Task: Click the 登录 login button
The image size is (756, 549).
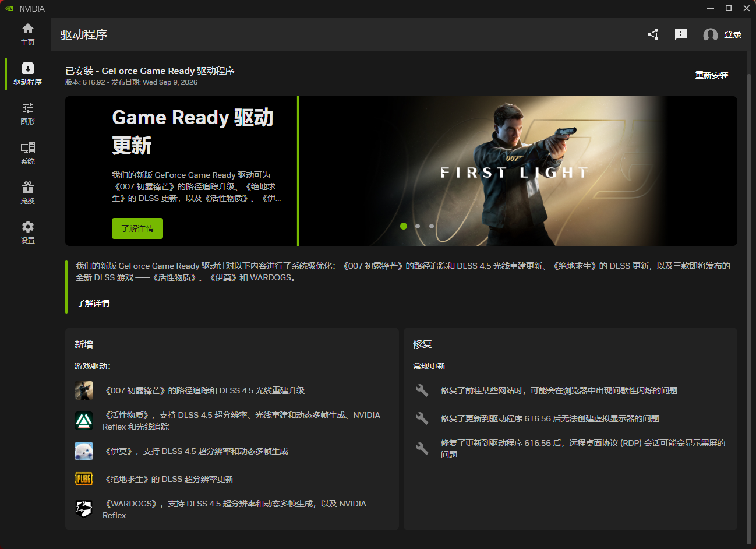Action: 733,34
